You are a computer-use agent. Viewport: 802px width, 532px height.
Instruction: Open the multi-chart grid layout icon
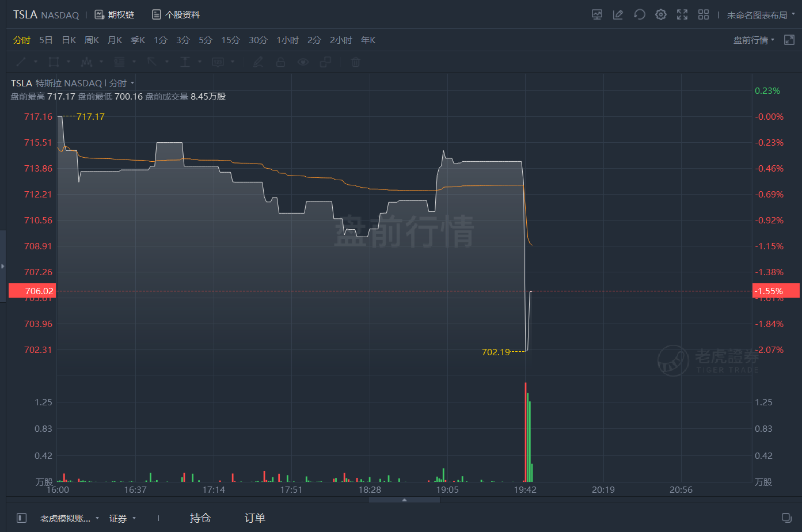point(704,15)
